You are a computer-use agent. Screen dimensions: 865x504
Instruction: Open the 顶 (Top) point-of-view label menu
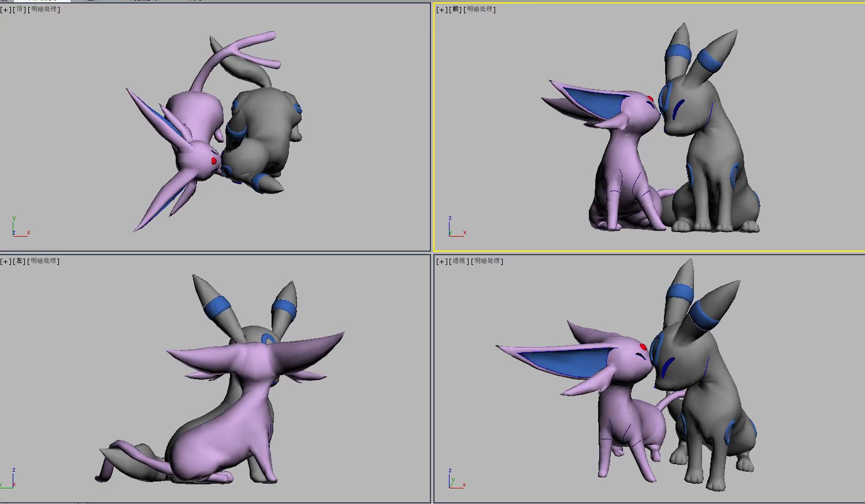[x=18, y=9]
